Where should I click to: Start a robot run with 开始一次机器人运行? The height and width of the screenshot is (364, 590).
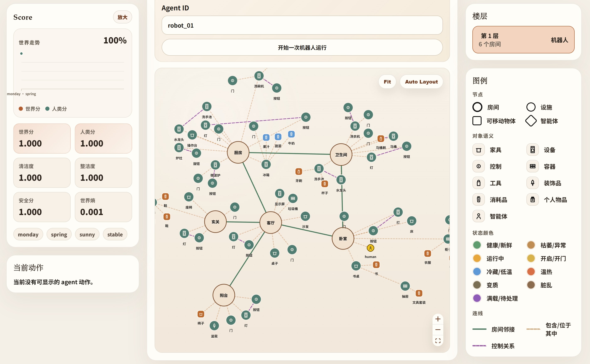[x=302, y=48]
